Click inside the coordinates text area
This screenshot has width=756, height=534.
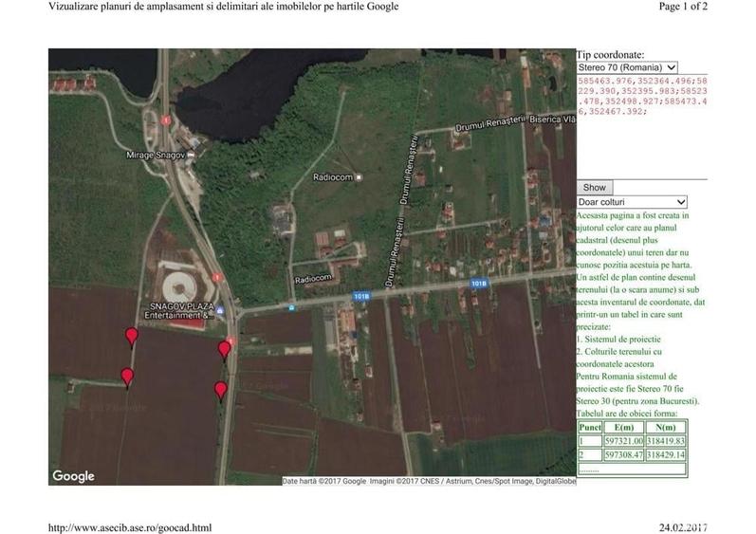click(x=642, y=126)
